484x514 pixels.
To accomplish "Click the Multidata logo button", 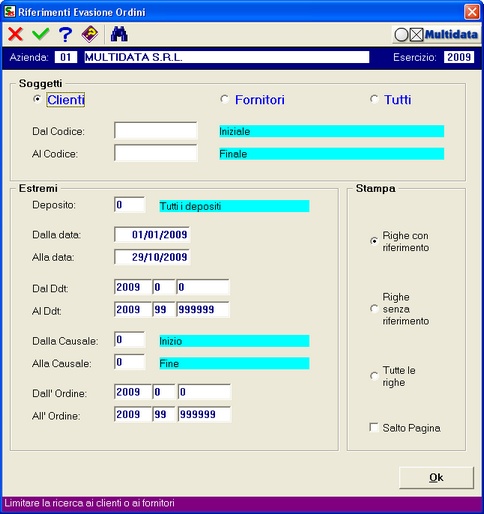I will point(436,34).
